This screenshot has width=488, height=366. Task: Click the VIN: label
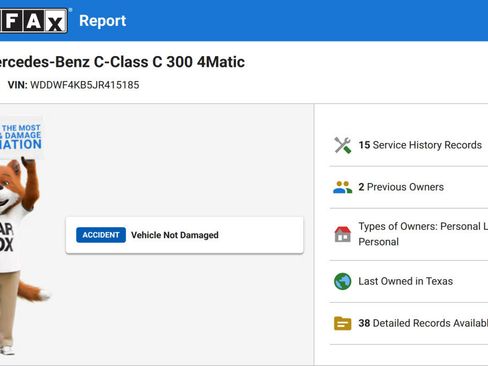(x=17, y=85)
